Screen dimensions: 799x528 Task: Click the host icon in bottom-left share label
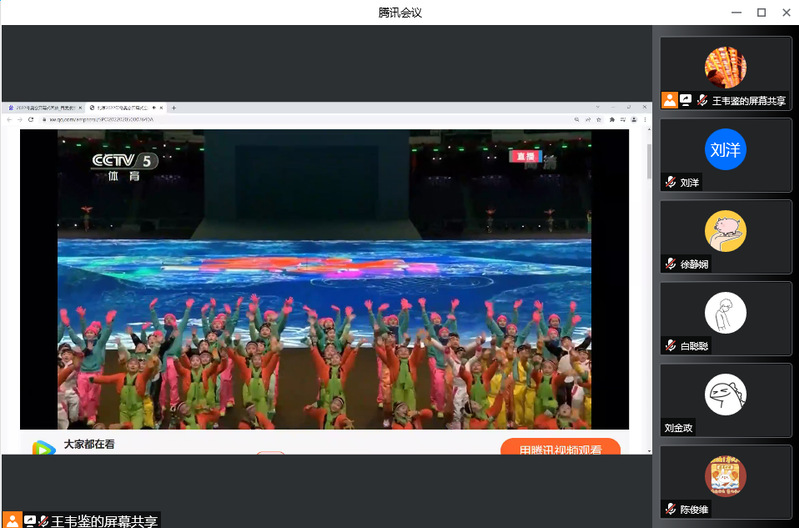[12, 520]
